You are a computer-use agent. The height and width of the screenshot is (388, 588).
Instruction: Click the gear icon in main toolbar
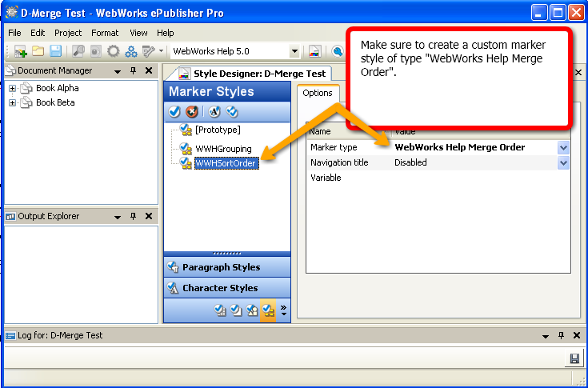[114, 51]
